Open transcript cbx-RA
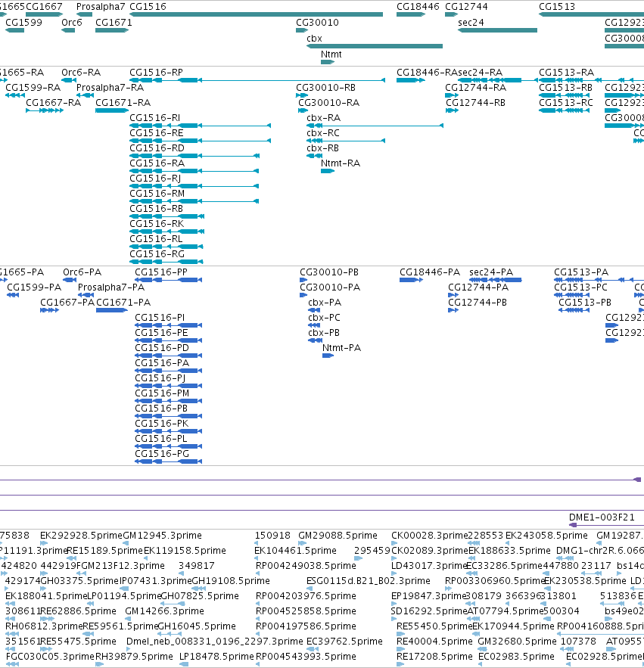Viewport: 644px width, 668px height. tap(323, 117)
